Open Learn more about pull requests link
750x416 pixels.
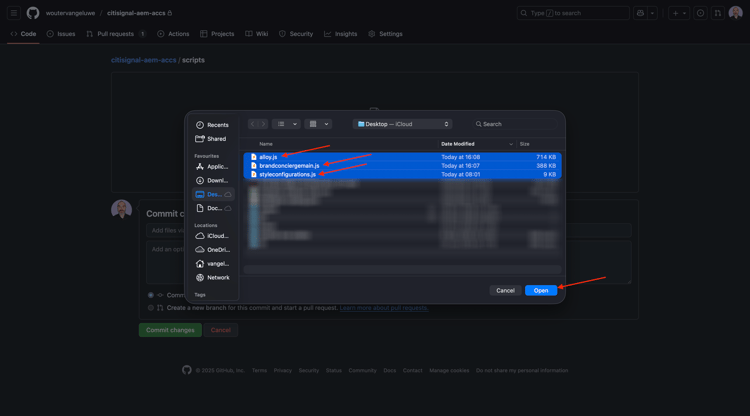pyautogui.click(x=384, y=308)
